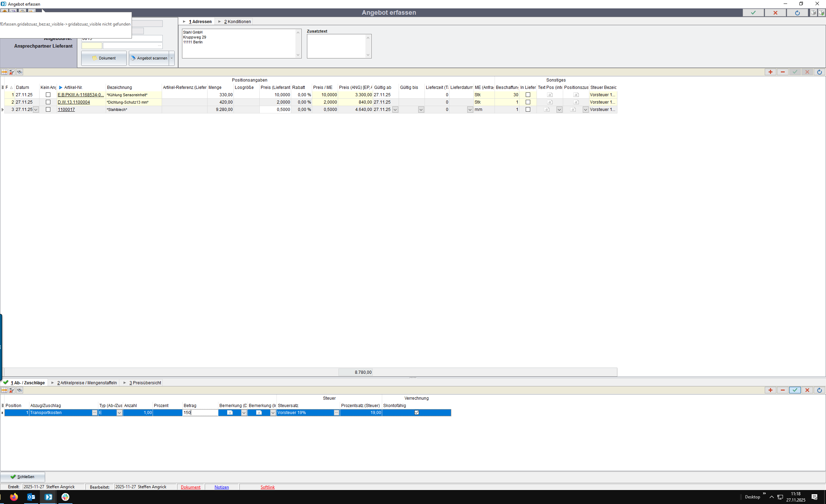
Task: Click the blue refresh icon in header
Action: [797, 13]
